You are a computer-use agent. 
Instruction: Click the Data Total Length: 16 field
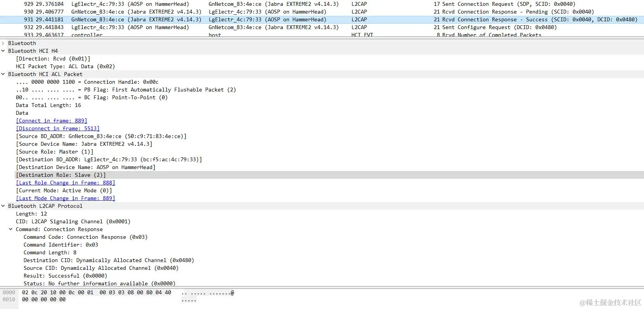coord(48,105)
